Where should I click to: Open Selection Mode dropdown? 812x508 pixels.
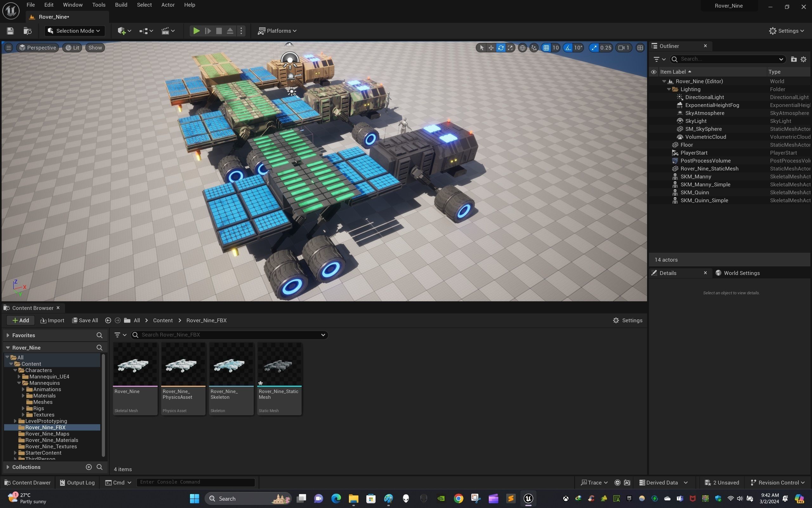click(x=74, y=31)
